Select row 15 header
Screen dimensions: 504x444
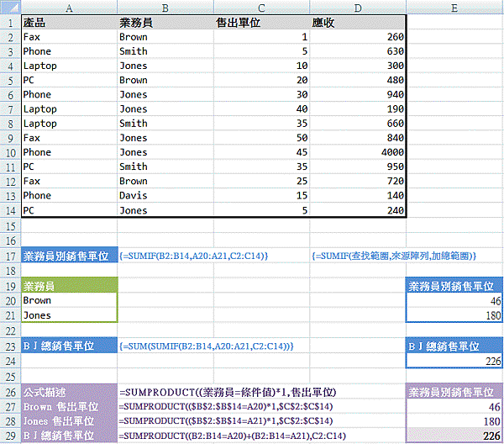point(10,226)
